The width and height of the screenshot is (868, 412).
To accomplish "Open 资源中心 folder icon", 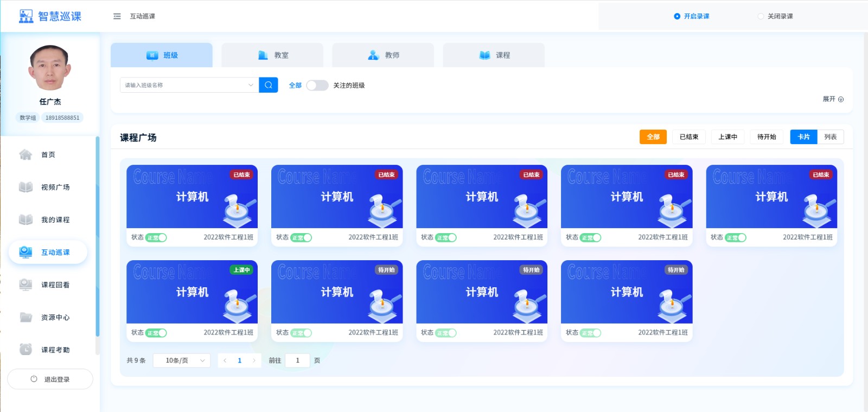I will pyautogui.click(x=25, y=317).
